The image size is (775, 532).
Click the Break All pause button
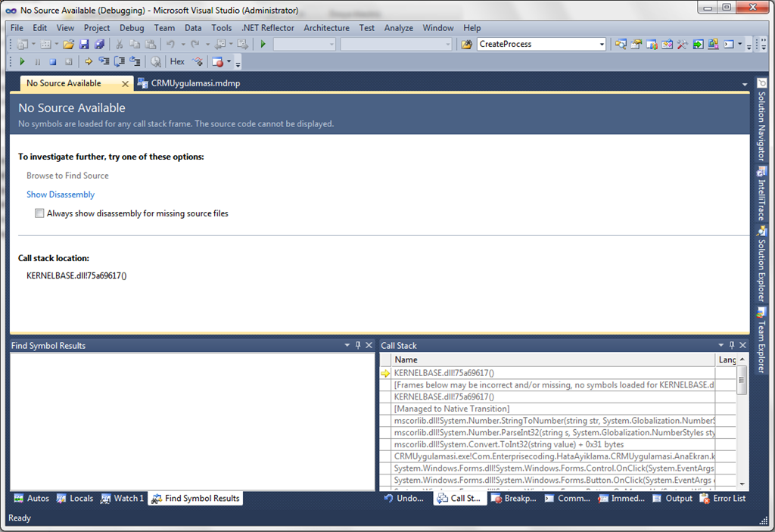click(38, 62)
